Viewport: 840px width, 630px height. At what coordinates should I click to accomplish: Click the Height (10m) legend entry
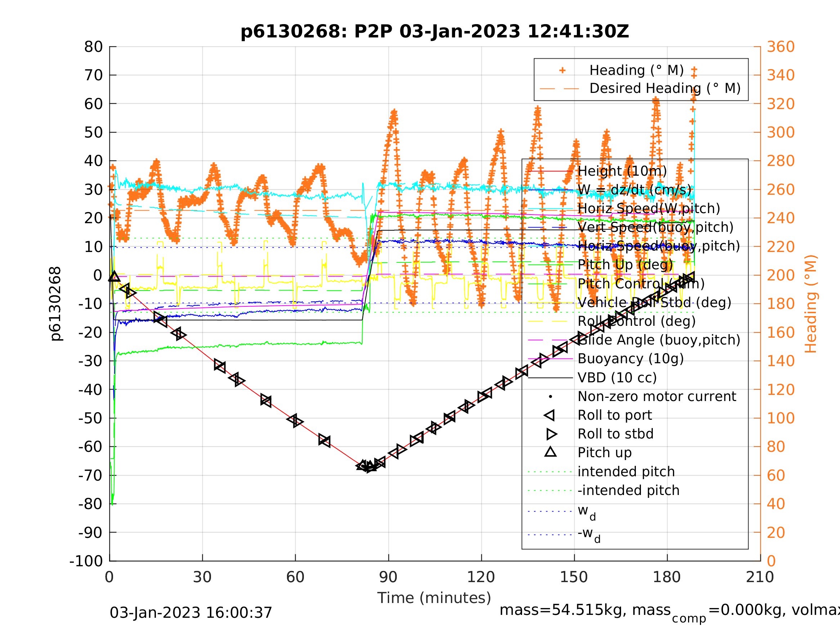click(x=622, y=171)
